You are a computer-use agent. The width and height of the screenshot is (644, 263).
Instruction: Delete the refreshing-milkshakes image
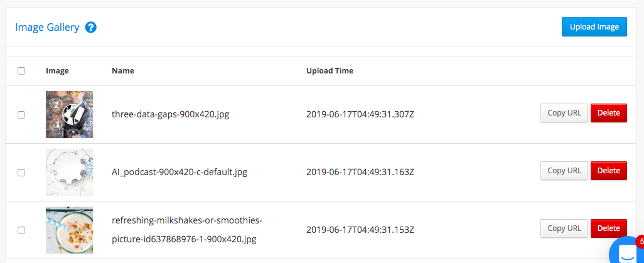[609, 228]
